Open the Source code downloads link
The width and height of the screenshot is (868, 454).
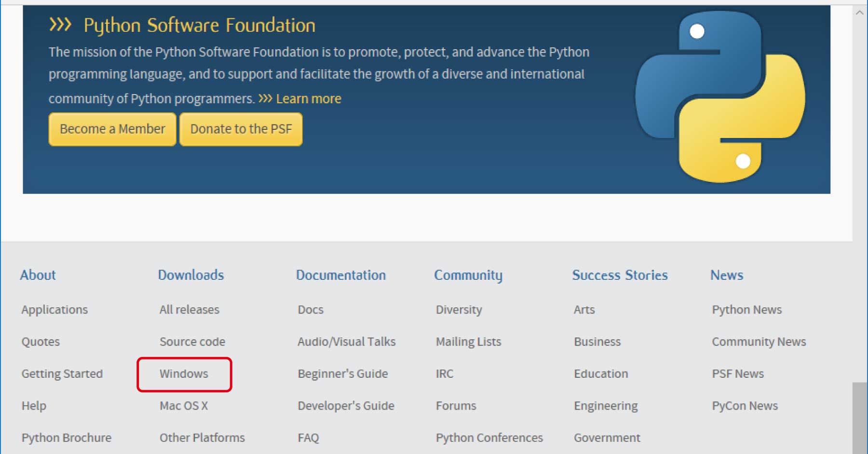click(x=192, y=342)
